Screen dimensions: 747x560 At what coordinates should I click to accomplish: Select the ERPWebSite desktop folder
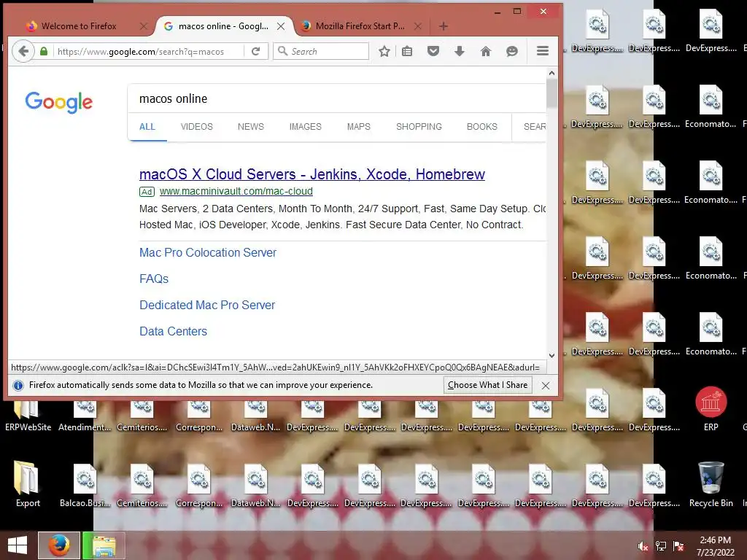[28, 415]
